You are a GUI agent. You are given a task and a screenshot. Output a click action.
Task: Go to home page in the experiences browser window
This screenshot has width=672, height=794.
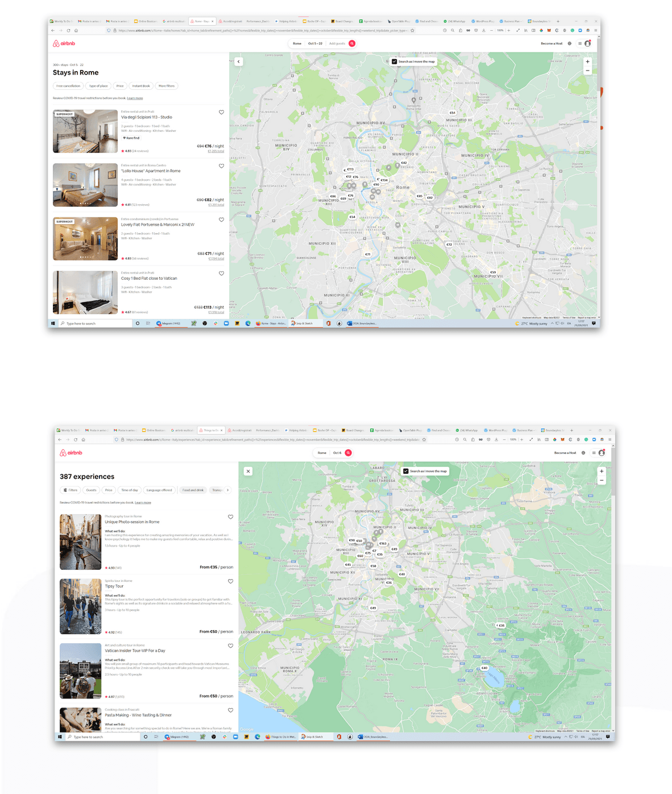click(83, 440)
